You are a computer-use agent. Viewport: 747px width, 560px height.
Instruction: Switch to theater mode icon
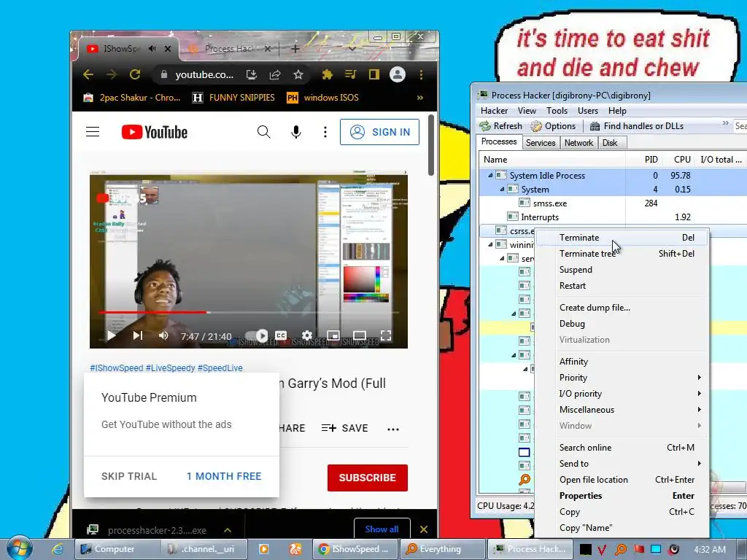[360, 335]
